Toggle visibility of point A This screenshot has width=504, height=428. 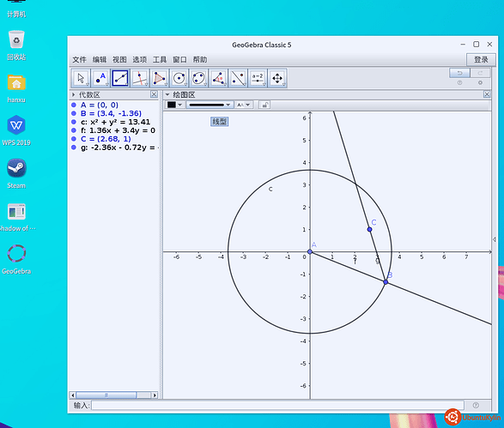(x=74, y=105)
